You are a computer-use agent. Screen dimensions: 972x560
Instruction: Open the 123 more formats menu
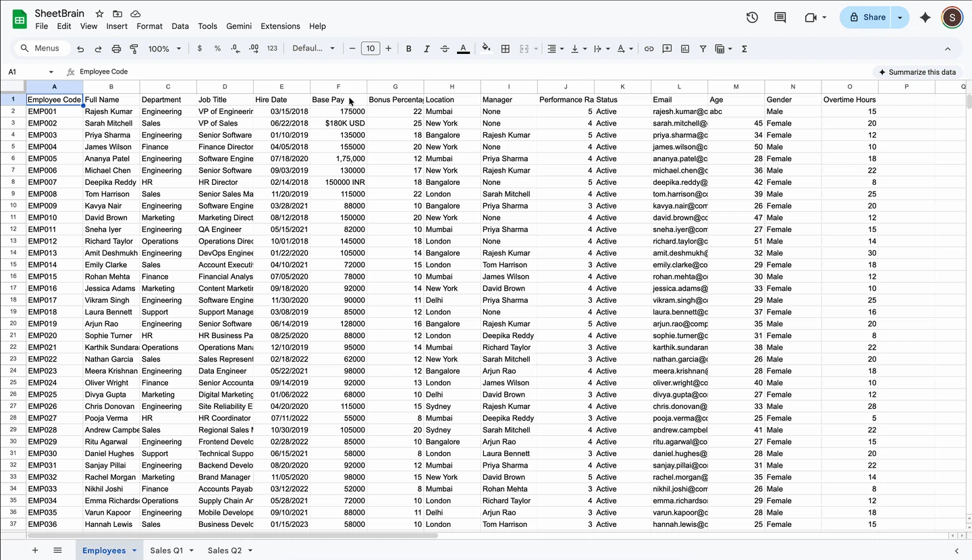click(272, 49)
